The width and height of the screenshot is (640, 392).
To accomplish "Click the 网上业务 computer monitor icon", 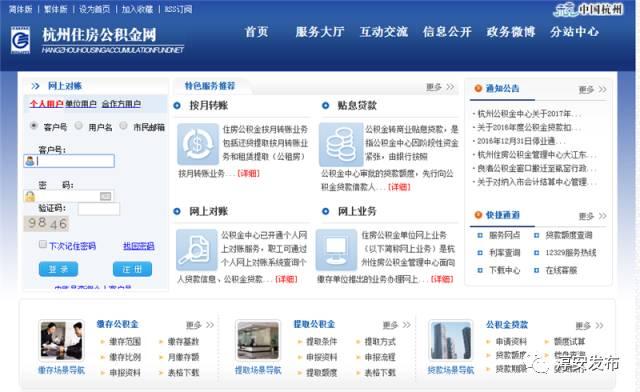I will [336, 250].
